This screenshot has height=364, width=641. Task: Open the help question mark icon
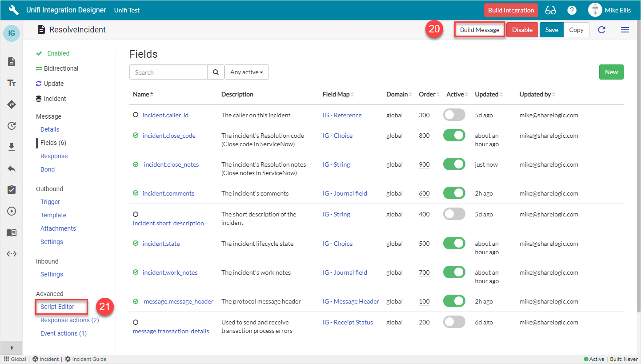click(x=572, y=10)
